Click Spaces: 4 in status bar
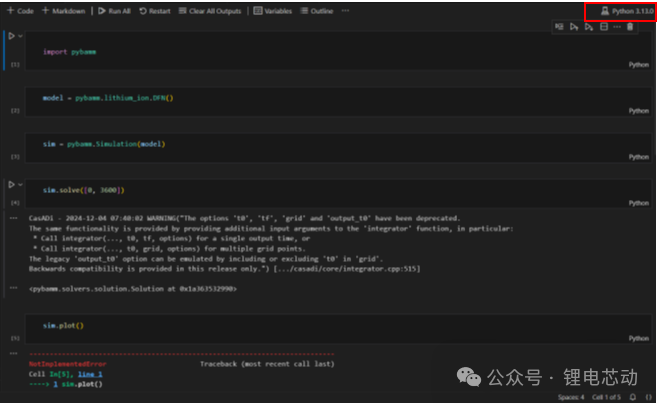 tap(571, 397)
